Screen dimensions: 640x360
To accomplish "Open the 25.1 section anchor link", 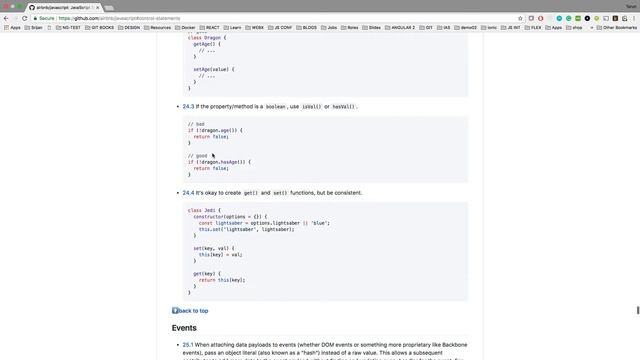I will coord(188,345).
